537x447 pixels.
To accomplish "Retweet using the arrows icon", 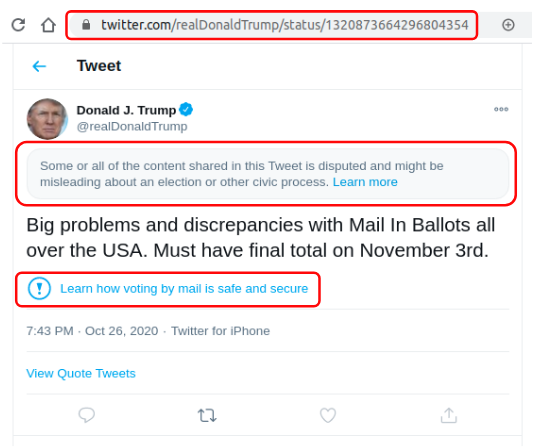I will (x=207, y=415).
